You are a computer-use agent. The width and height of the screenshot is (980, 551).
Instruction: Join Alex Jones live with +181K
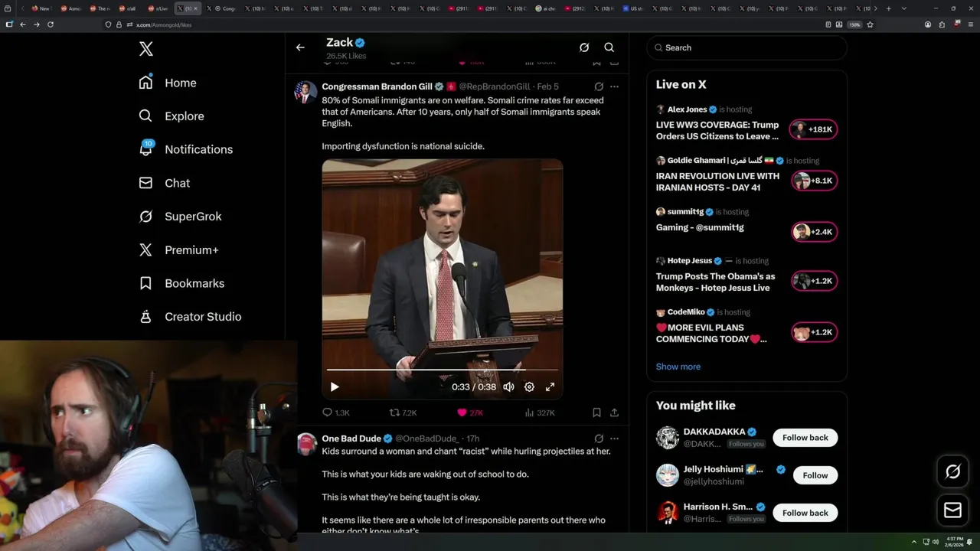[x=814, y=129]
